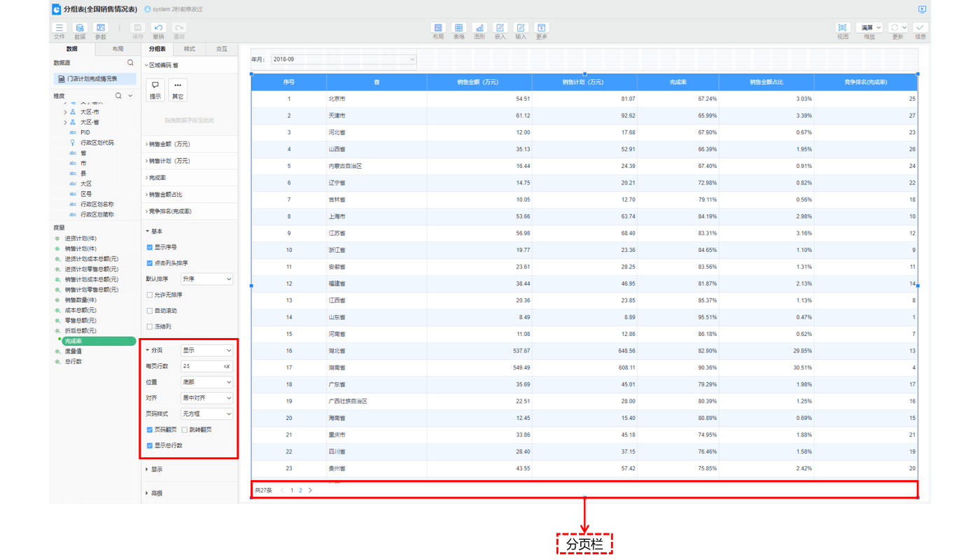Uncheck the 显示序号 checkbox
The height and width of the screenshot is (560, 980).
coord(150,247)
